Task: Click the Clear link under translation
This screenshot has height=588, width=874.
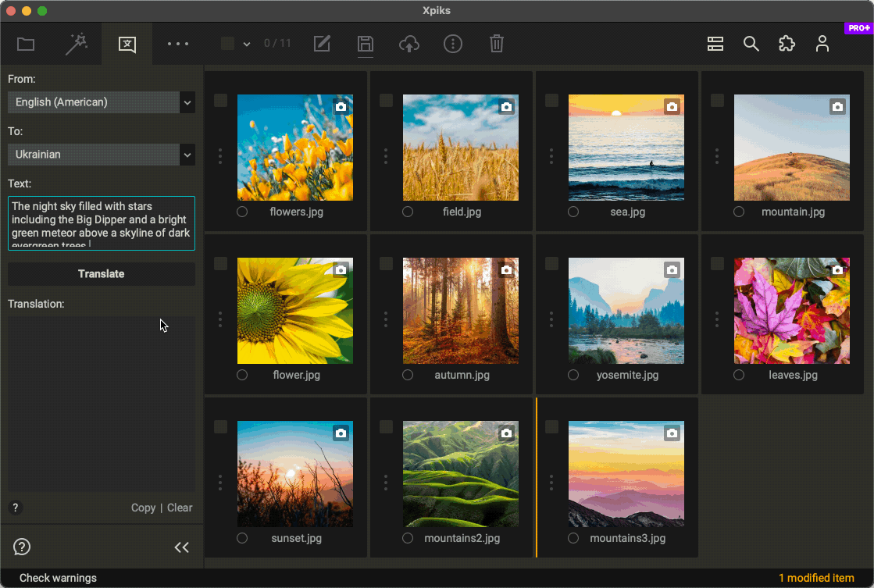Action: click(180, 508)
